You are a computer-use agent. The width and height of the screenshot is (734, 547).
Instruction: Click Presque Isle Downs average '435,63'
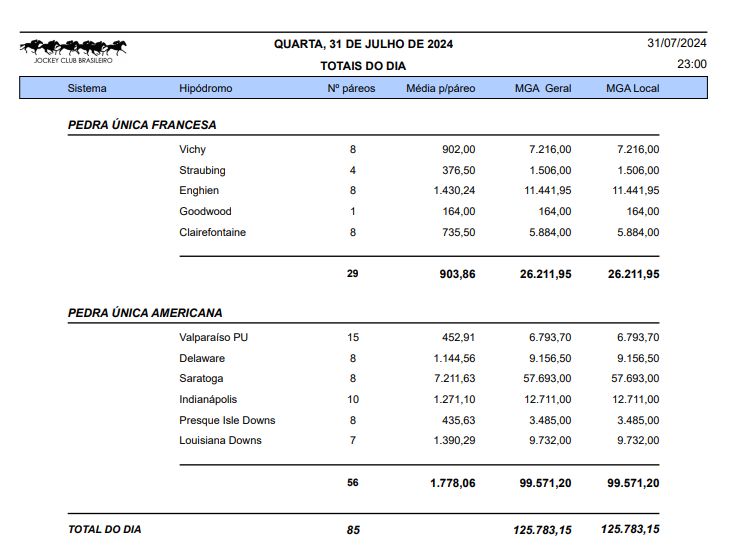(x=458, y=420)
